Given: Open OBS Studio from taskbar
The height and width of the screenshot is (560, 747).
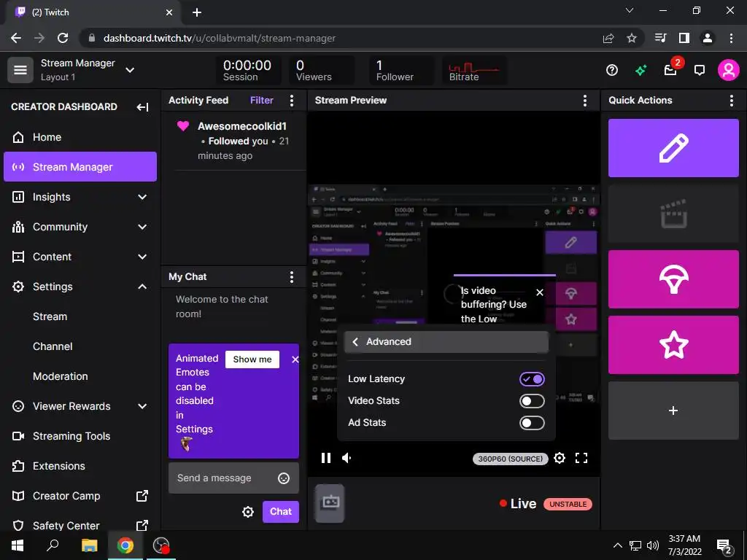Looking at the screenshot, I should (x=161, y=545).
